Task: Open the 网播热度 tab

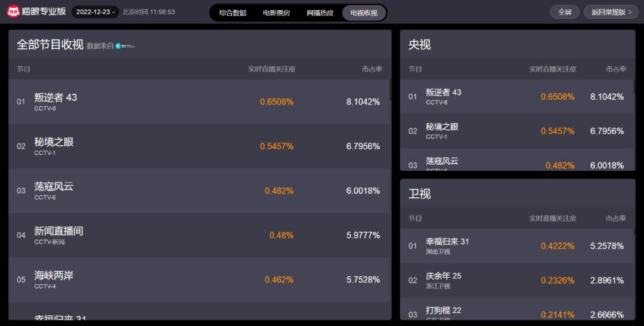Action: 320,13
